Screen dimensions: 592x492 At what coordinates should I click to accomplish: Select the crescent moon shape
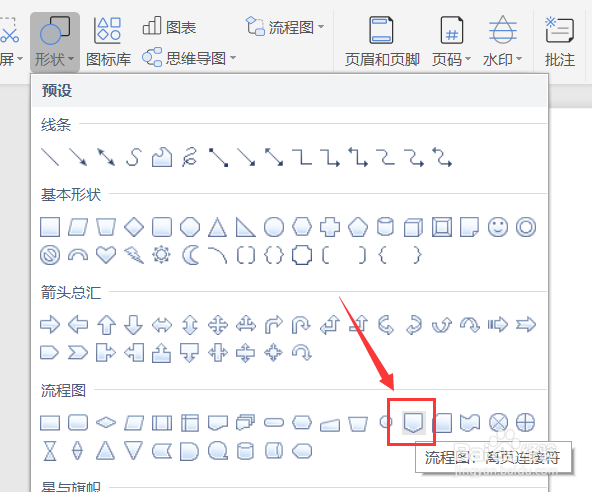[190, 255]
